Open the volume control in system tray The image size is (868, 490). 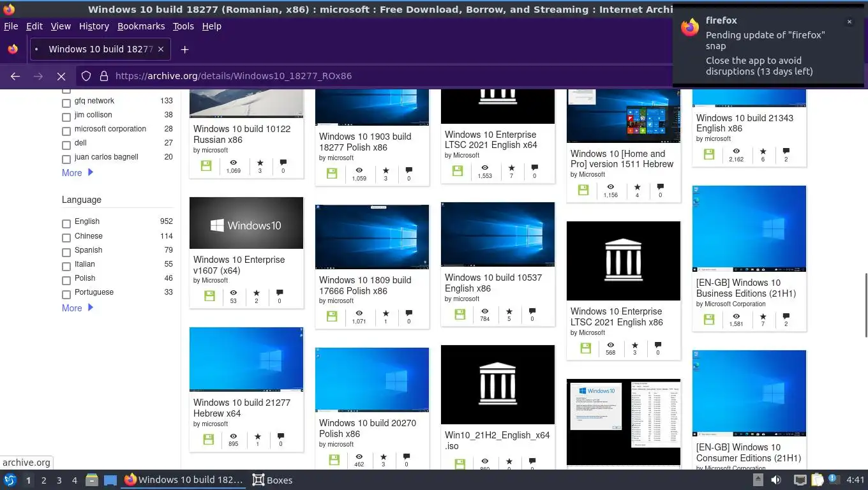pos(776,480)
